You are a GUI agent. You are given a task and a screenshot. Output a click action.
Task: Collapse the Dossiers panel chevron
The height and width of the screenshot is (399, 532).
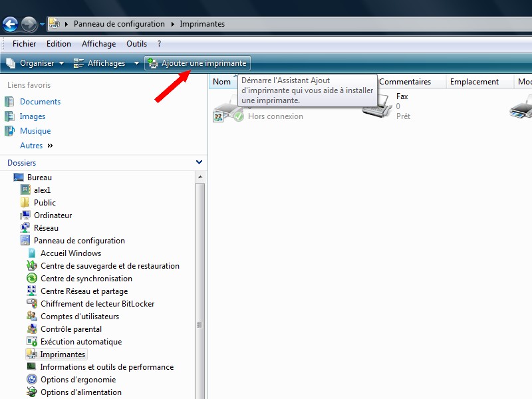coord(199,162)
